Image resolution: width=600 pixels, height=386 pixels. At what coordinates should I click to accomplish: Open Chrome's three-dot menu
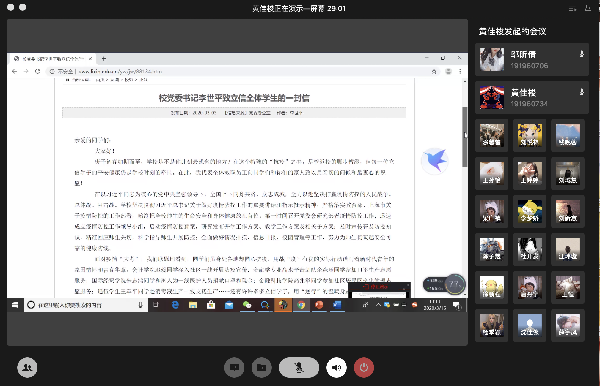pyautogui.click(x=460, y=71)
